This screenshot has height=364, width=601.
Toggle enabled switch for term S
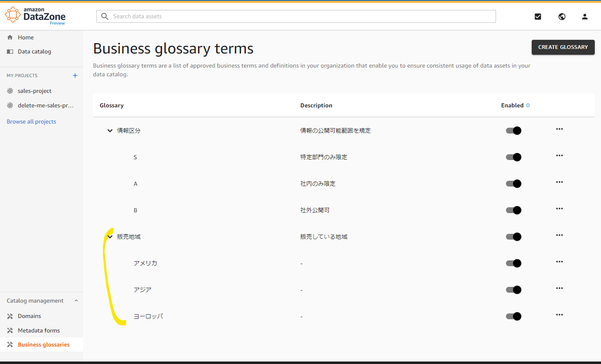tap(513, 157)
